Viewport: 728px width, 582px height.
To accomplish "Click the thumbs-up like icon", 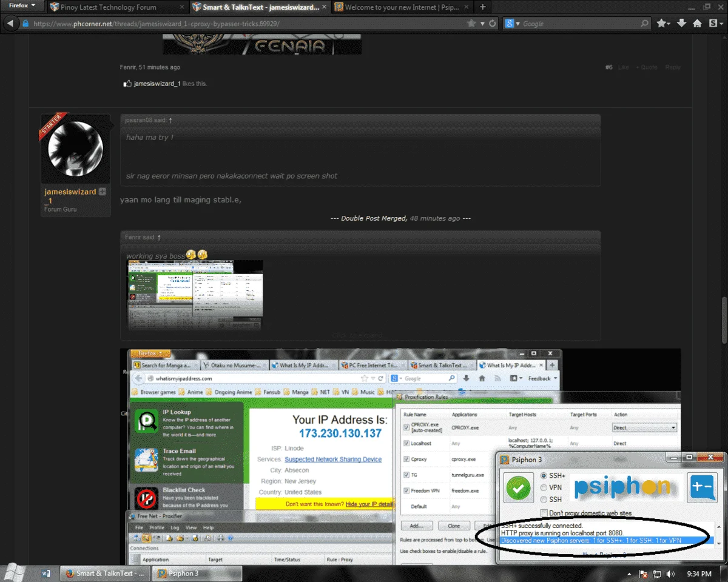I will (x=127, y=84).
